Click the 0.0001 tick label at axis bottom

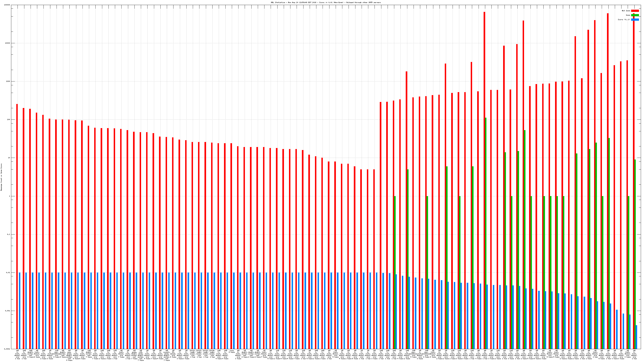[x=7, y=349]
